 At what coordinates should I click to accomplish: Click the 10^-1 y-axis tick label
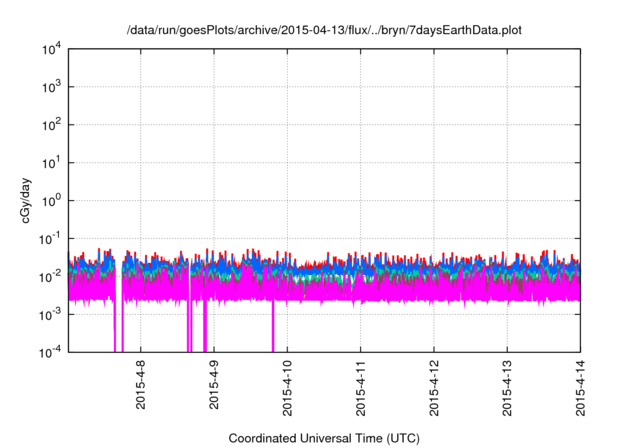tap(50, 239)
